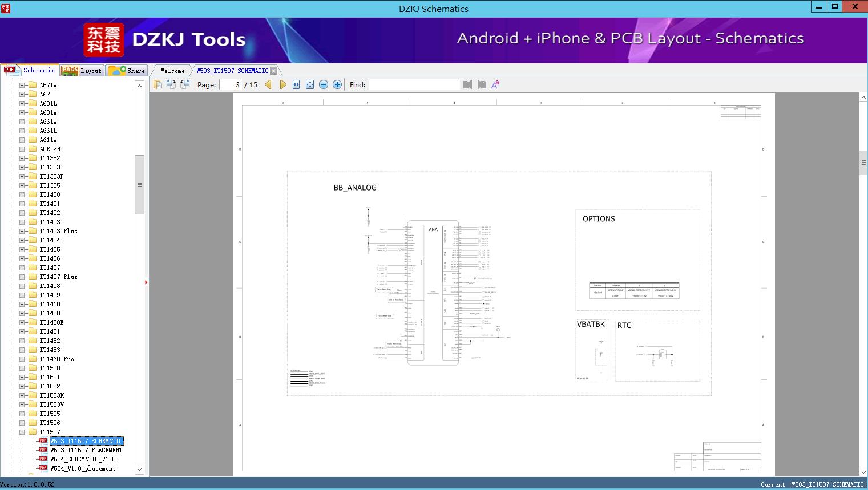The height and width of the screenshot is (490, 868).
Task: Click the fit width icon
Action: pos(296,84)
